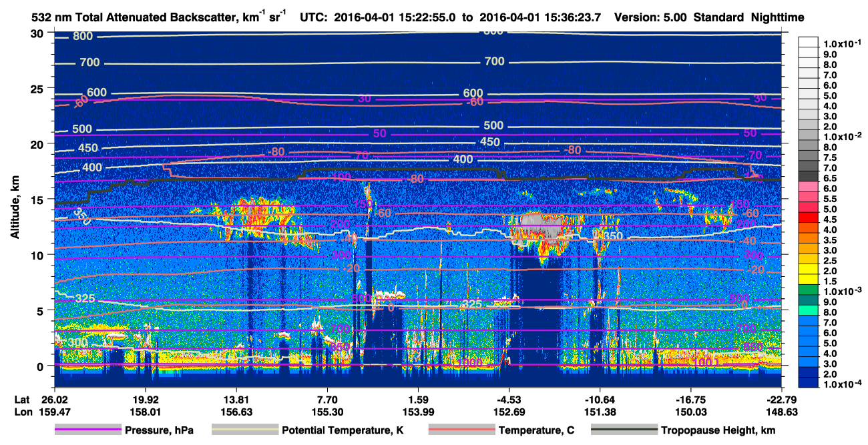
Task: Select the 'Pressure, hPa' legend label
Action: click(x=159, y=430)
